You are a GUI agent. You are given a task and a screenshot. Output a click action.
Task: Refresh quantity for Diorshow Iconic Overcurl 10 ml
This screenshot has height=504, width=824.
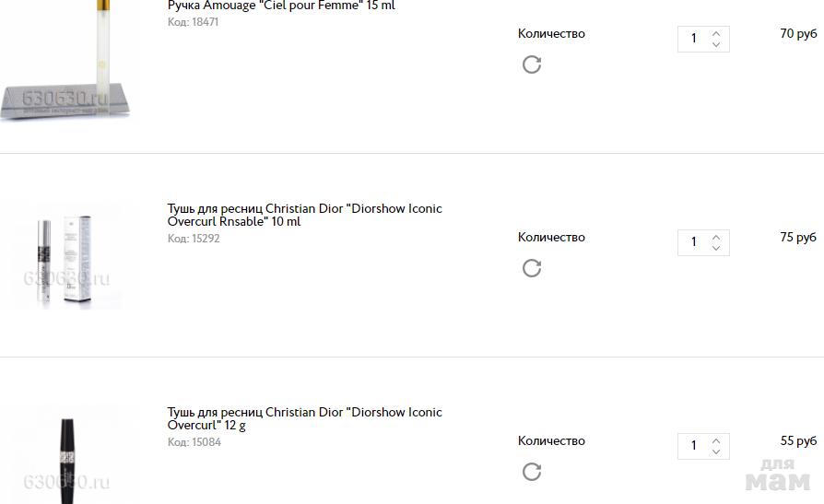point(532,268)
